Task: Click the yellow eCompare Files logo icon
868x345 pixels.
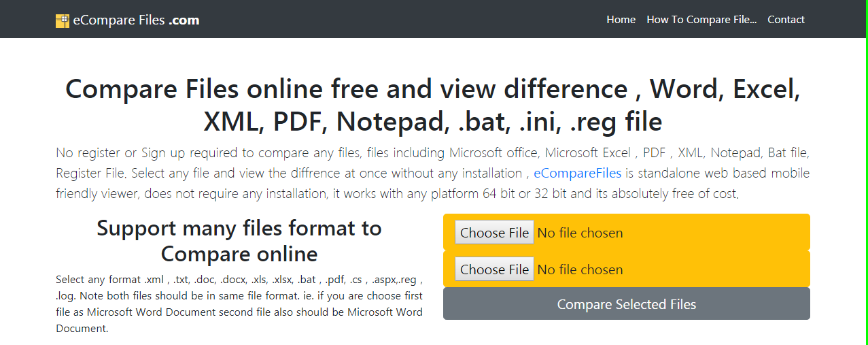Action: [63, 20]
